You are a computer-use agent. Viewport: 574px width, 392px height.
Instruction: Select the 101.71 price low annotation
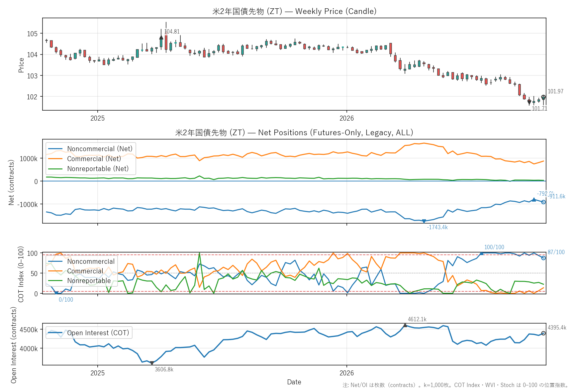(x=539, y=109)
